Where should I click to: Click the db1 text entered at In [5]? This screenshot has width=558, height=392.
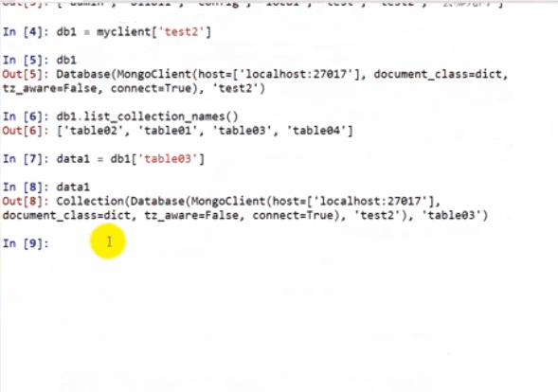point(66,60)
